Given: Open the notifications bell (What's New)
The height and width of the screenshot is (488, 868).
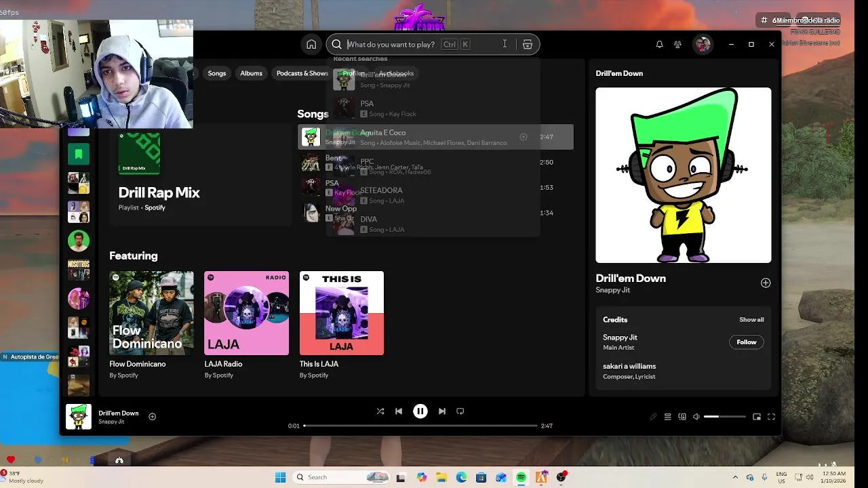Looking at the screenshot, I should [659, 44].
